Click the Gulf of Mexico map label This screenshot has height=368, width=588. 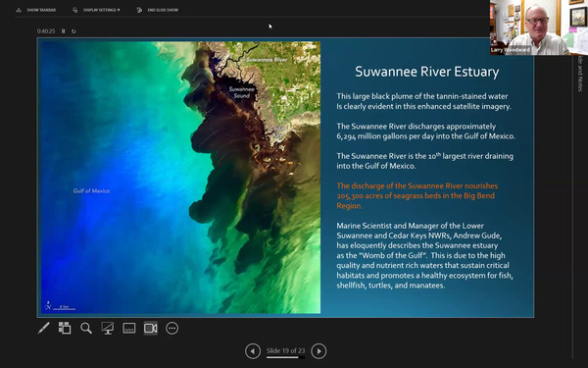pos(91,190)
